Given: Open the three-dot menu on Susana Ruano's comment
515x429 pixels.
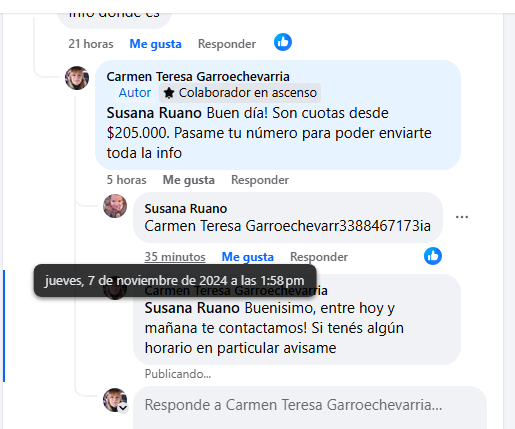Looking at the screenshot, I should pos(462,217).
